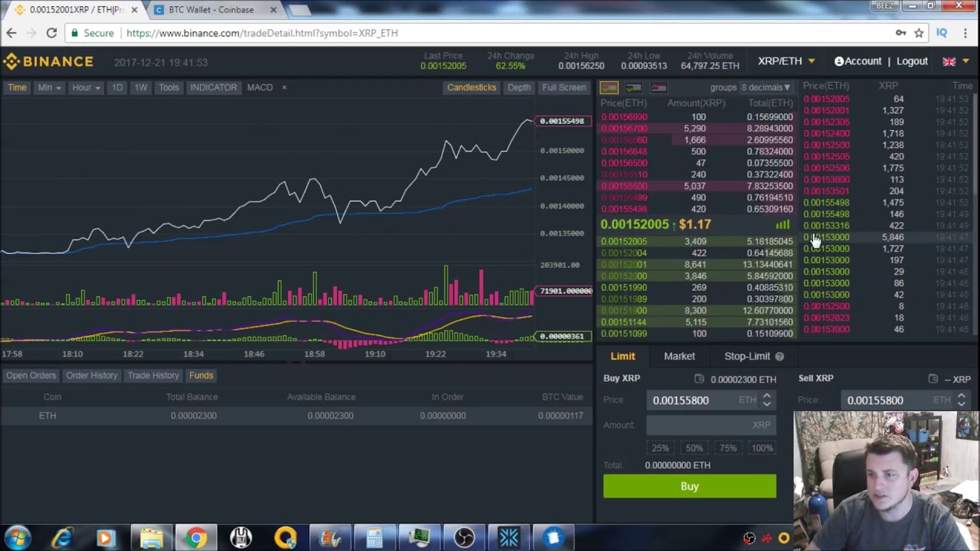Select the Limit order tab
This screenshot has width=980, height=551.
point(622,356)
